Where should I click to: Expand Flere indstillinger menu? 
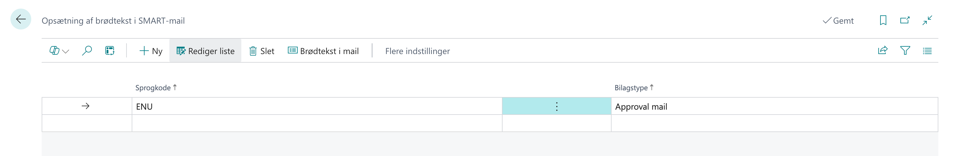417,51
